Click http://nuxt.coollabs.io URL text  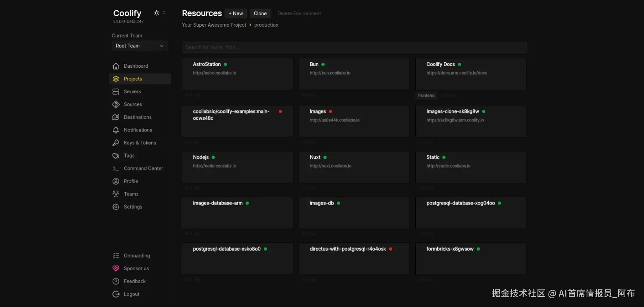pyautogui.click(x=330, y=166)
